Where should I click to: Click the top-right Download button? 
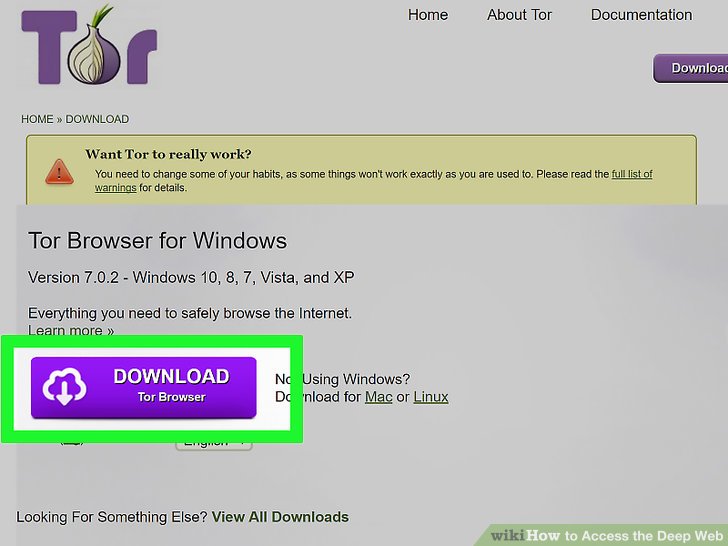tap(691, 68)
